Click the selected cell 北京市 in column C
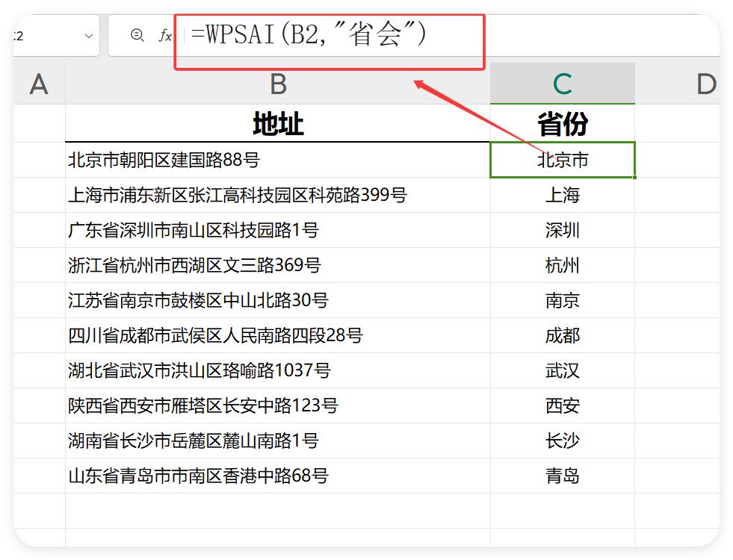 pos(563,160)
